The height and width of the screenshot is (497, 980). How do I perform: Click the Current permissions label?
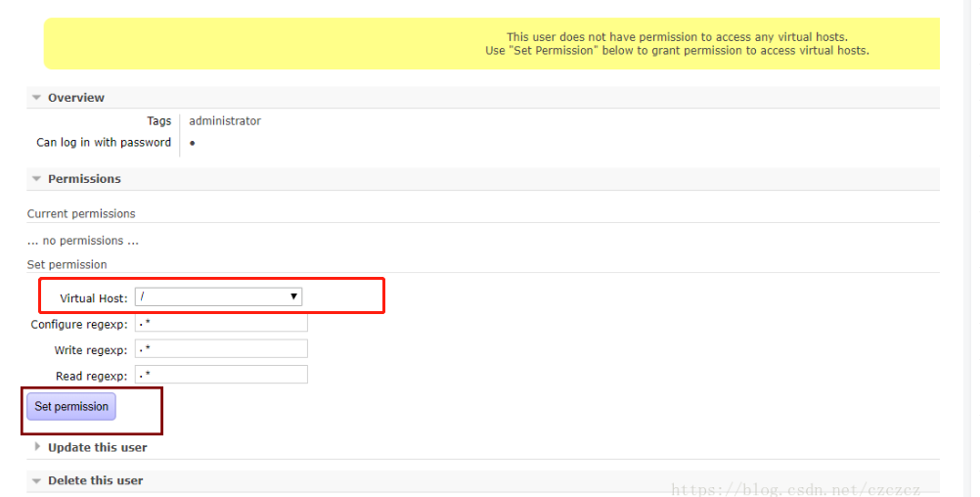pos(81,214)
